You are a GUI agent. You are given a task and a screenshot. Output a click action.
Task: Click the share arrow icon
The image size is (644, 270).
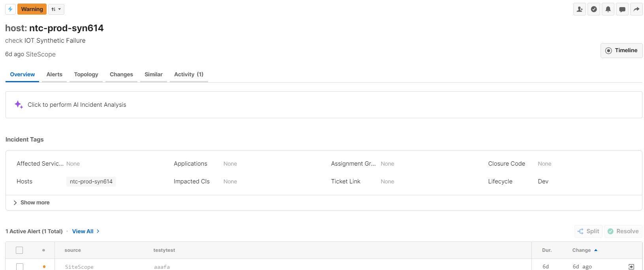point(636,9)
